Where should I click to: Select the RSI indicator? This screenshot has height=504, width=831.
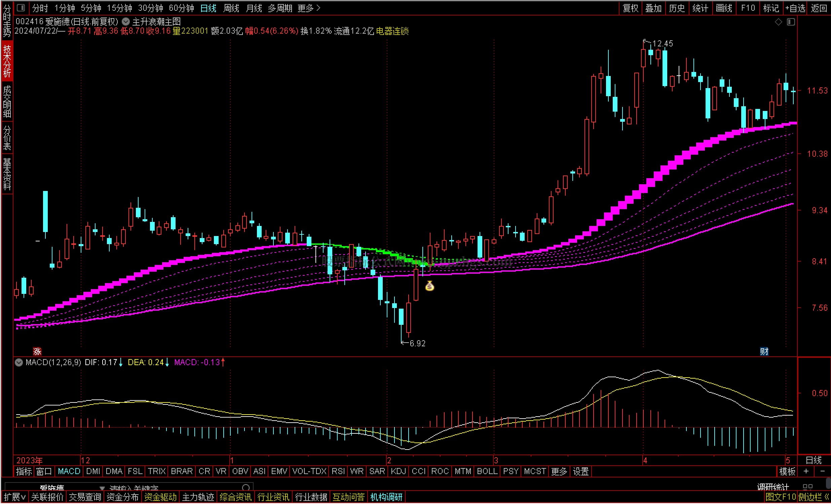tap(338, 471)
